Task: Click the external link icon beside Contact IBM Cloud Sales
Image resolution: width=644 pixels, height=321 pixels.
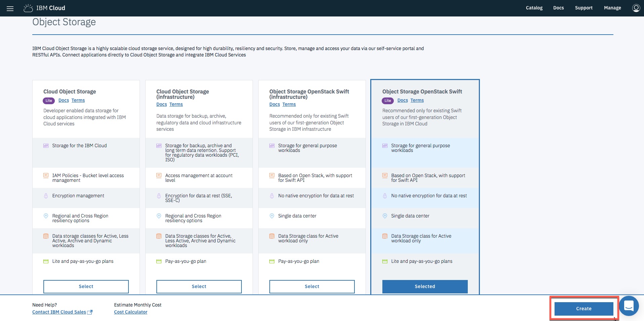Action: [x=90, y=312]
